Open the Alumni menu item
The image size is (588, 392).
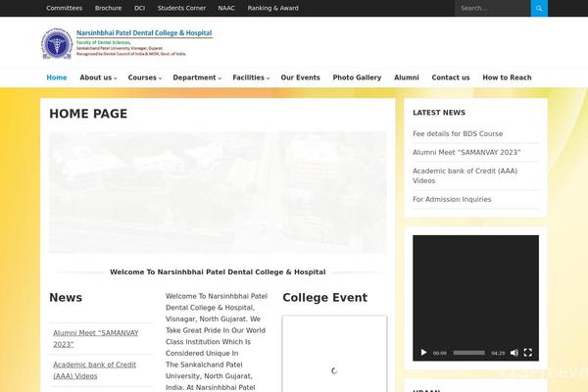click(x=407, y=77)
